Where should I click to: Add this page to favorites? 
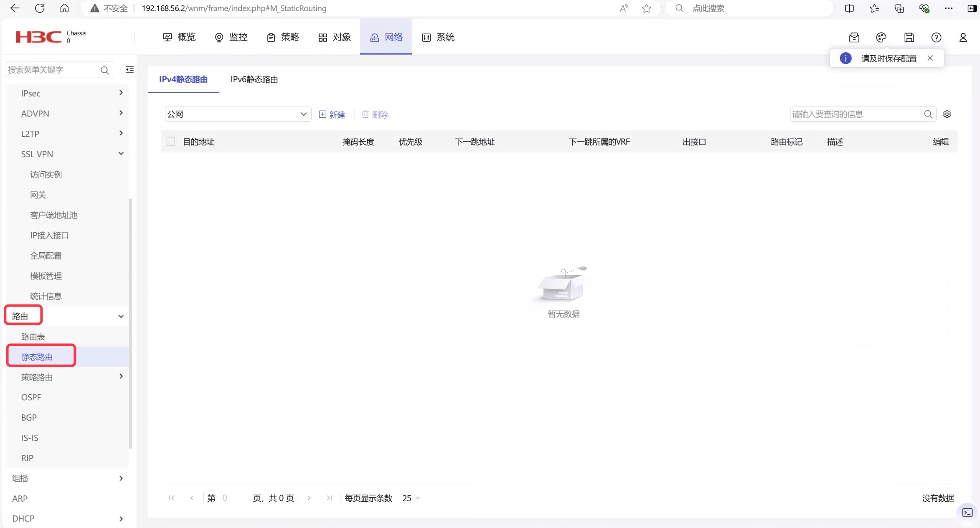(647, 8)
